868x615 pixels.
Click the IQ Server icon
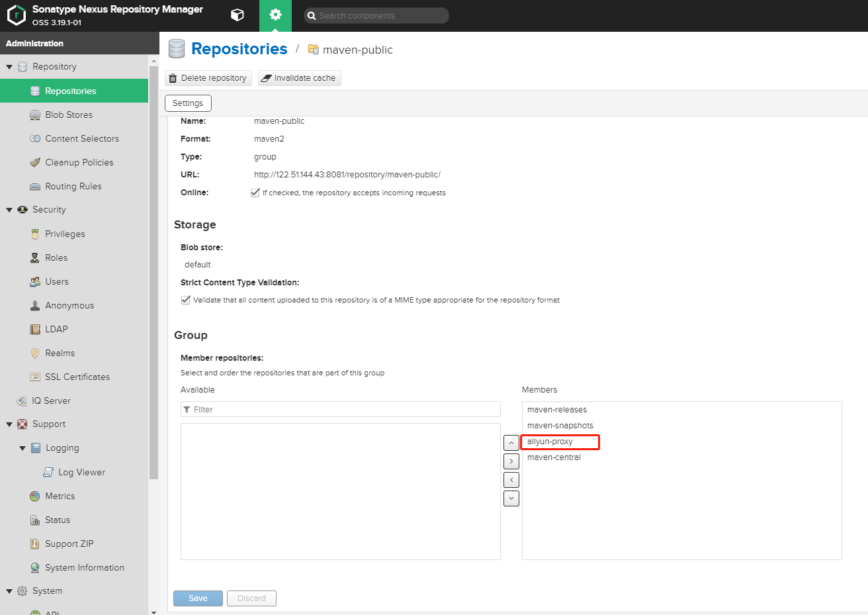(x=22, y=401)
